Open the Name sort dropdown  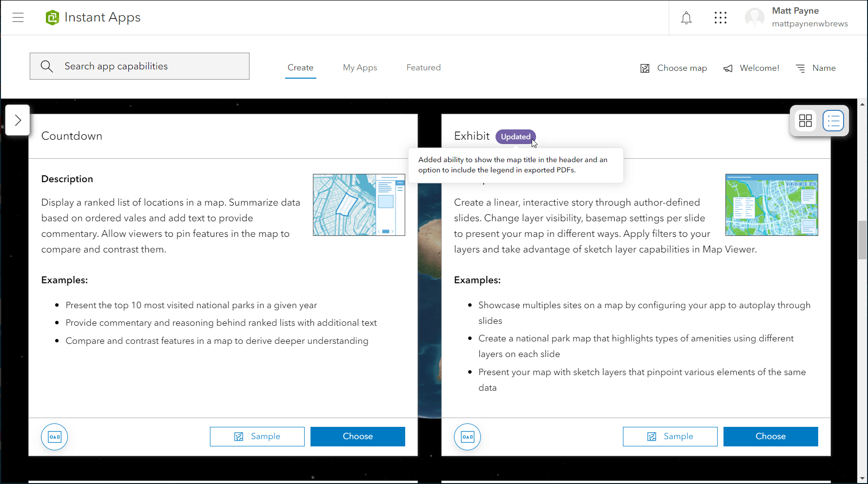(816, 68)
